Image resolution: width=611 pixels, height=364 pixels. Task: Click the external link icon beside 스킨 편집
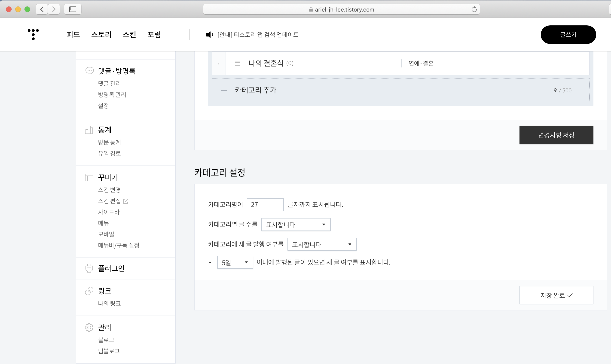tap(126, 201)
